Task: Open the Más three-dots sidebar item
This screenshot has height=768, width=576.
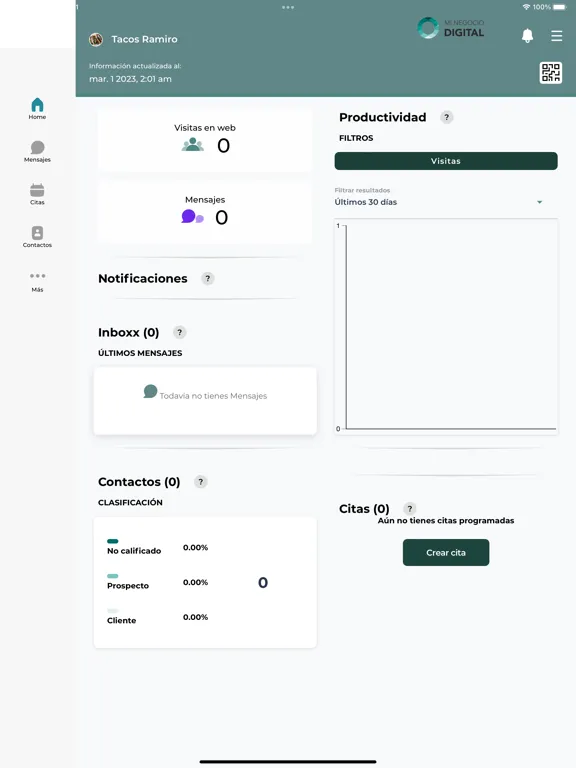Action: click(37, 282)
